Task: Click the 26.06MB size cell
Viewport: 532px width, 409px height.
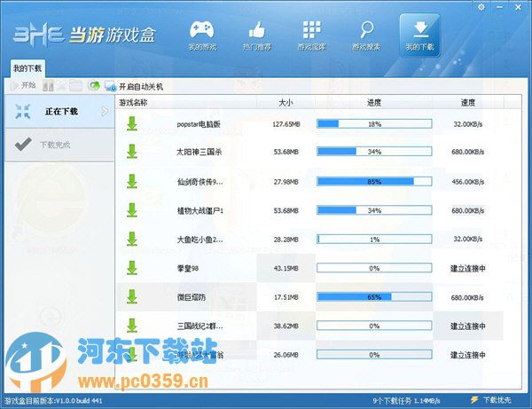Action: click(286, 355)
